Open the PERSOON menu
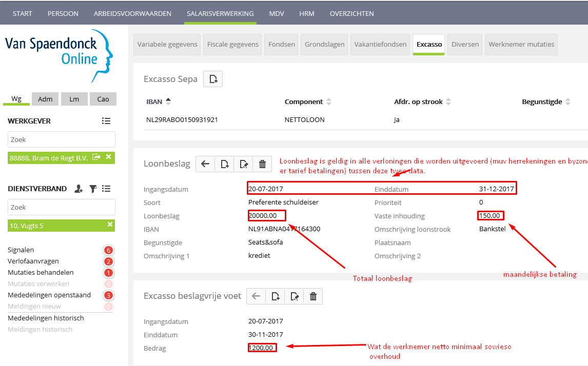588x366 pixels. [63, 13]
